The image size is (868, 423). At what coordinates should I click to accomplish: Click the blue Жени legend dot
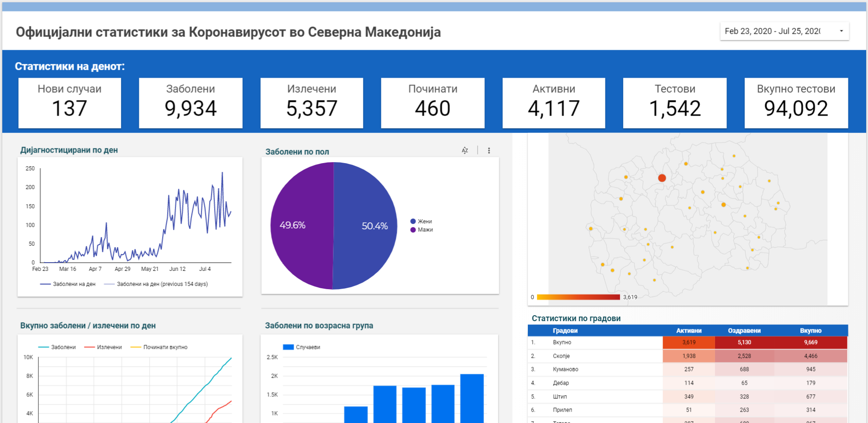tap(413, 221)
